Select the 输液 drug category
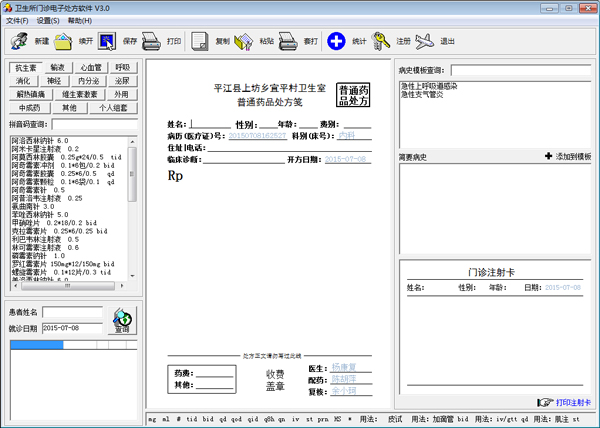 [57, 68]
